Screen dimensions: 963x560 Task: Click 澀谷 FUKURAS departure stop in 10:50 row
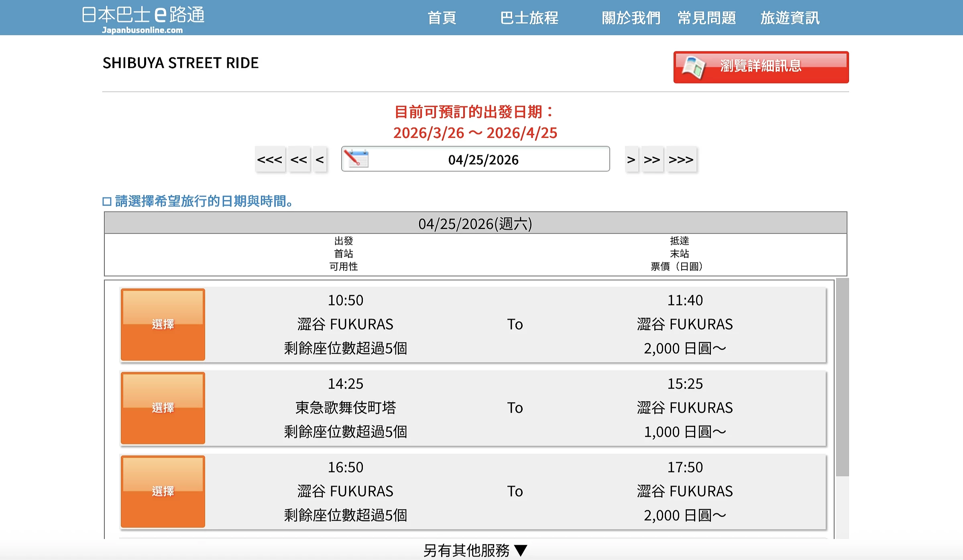[x=345, y=324]
